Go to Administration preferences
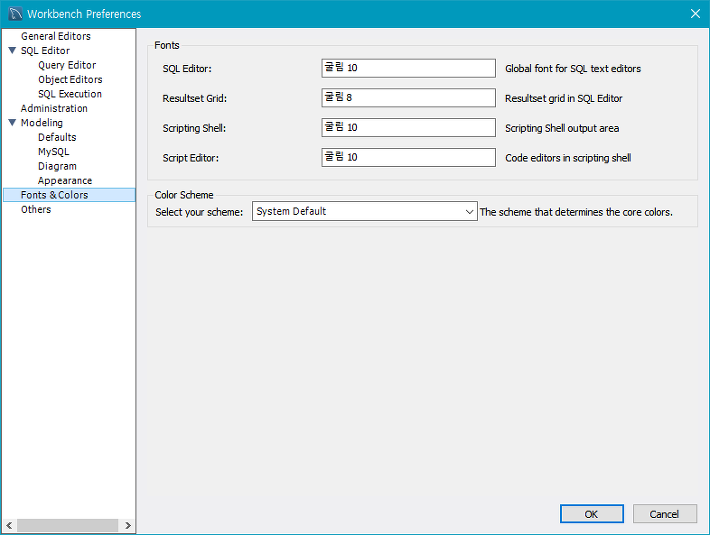The height and width of the screenshot is (535, 710). pyautogui.click(x=54, y=109)
